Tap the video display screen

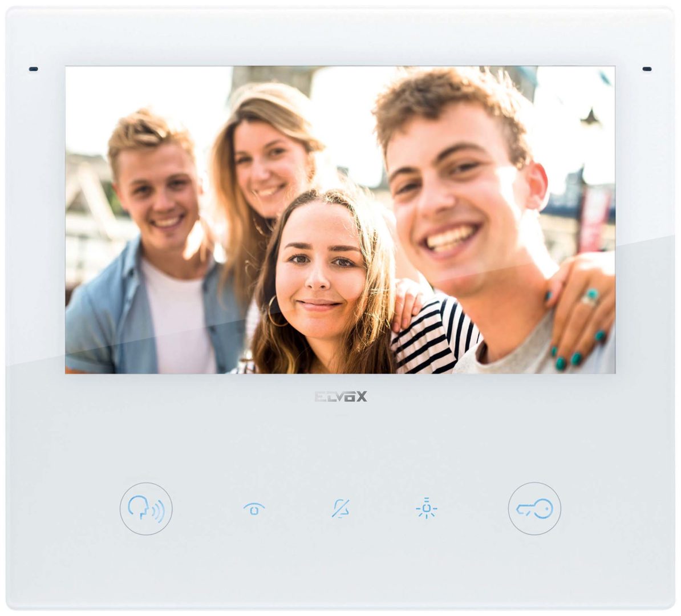pos(340,220)
